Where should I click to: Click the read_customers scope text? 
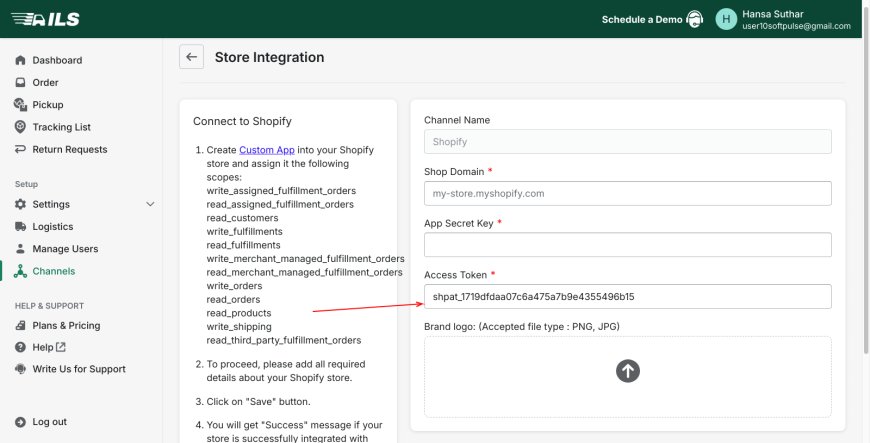pos(242,218)
